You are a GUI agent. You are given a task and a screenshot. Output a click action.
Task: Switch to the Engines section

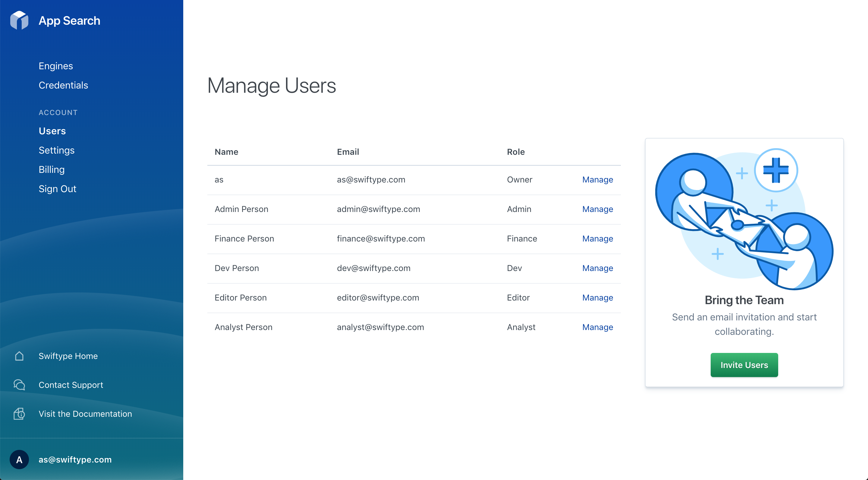coord(55,66)
